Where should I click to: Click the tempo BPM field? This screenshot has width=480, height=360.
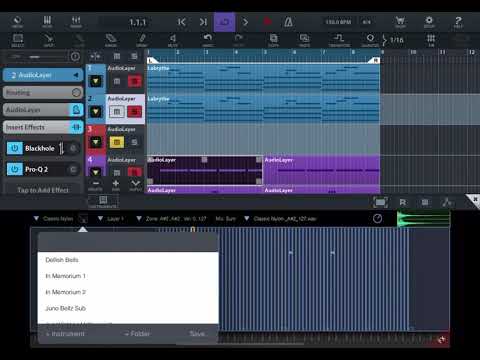pyautogui.click(x=338, y=22)
